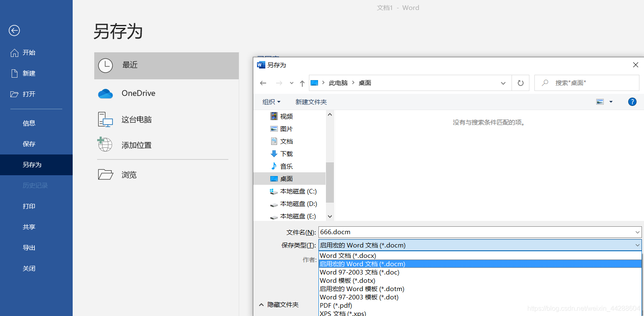Screen dimensions: 644x316
Task: Open help with blue question mark
Action: [632, 102]
